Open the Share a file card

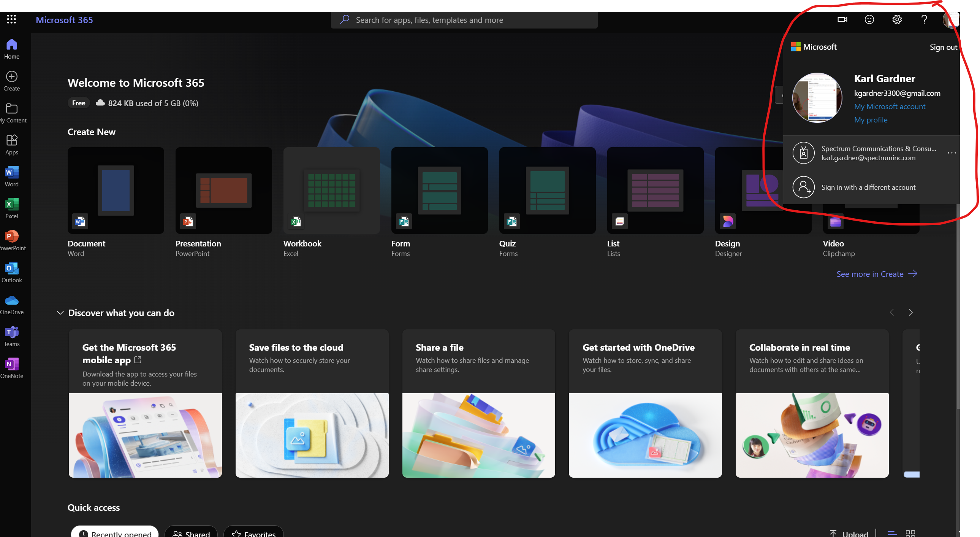tap(478, 404)
